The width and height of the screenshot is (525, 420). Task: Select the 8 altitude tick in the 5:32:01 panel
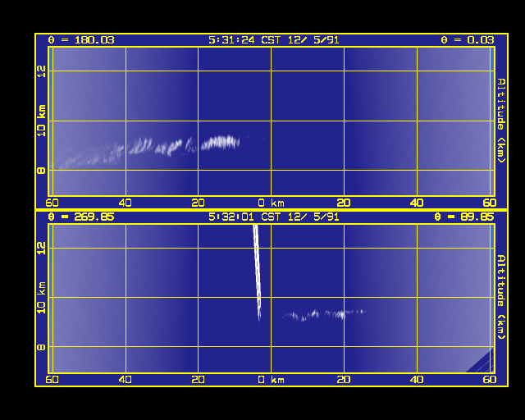[41, 347]
